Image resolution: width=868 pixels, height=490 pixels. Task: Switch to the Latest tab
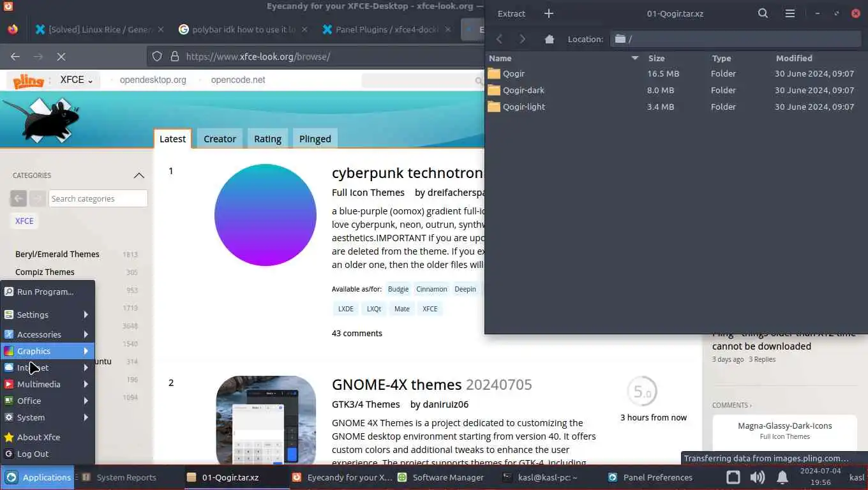point(172,138)
